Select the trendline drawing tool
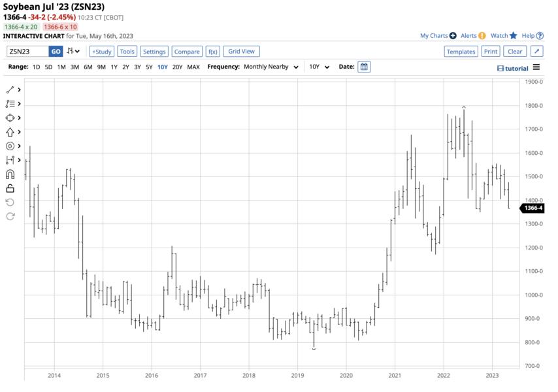 [9, 90]
